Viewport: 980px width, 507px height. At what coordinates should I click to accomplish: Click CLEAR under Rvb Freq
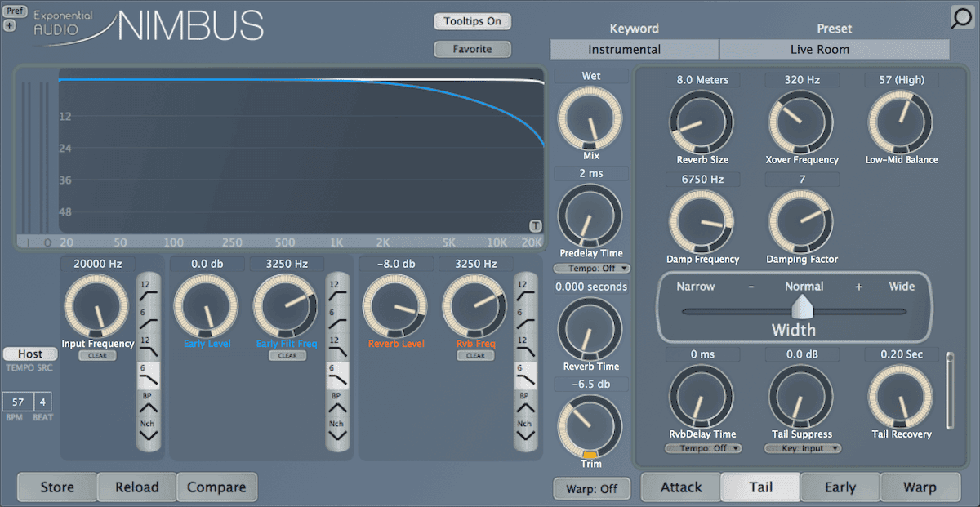point(475,356)
